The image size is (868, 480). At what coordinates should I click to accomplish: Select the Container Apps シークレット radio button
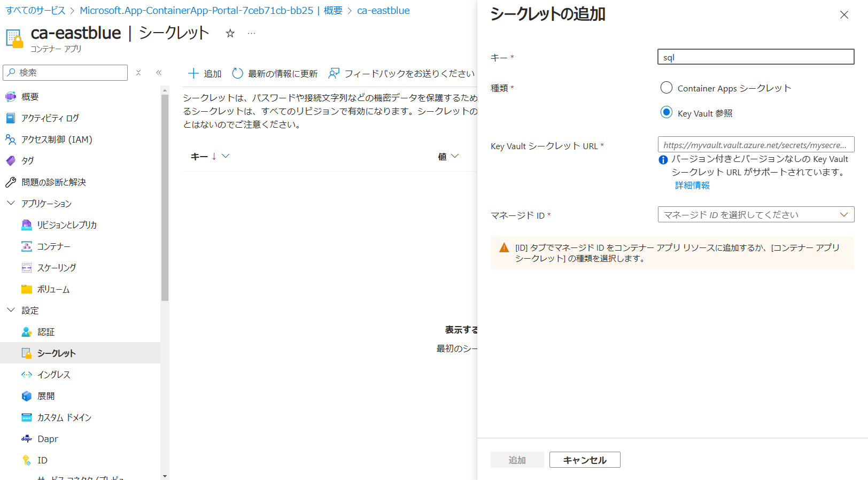click(x=666, y=88)
